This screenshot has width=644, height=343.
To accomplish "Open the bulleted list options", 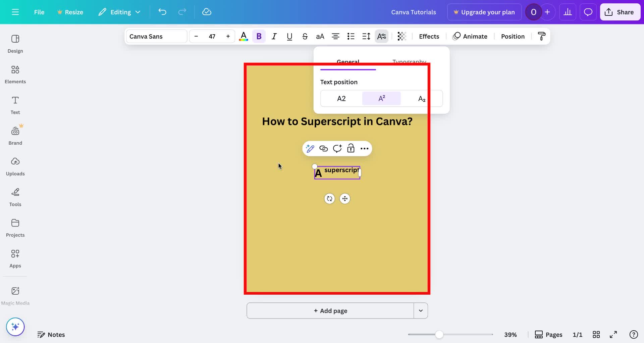I will [351, 36].
